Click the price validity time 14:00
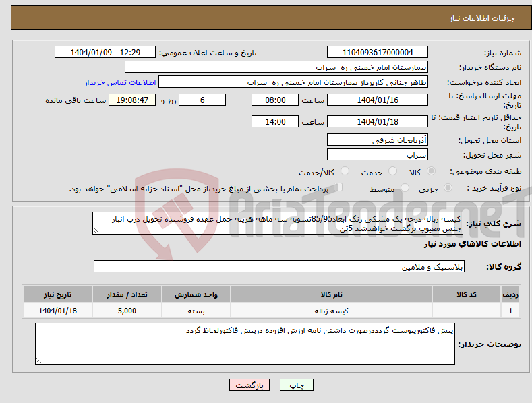This screenshot has height=403, width=532. coord(275,121)
